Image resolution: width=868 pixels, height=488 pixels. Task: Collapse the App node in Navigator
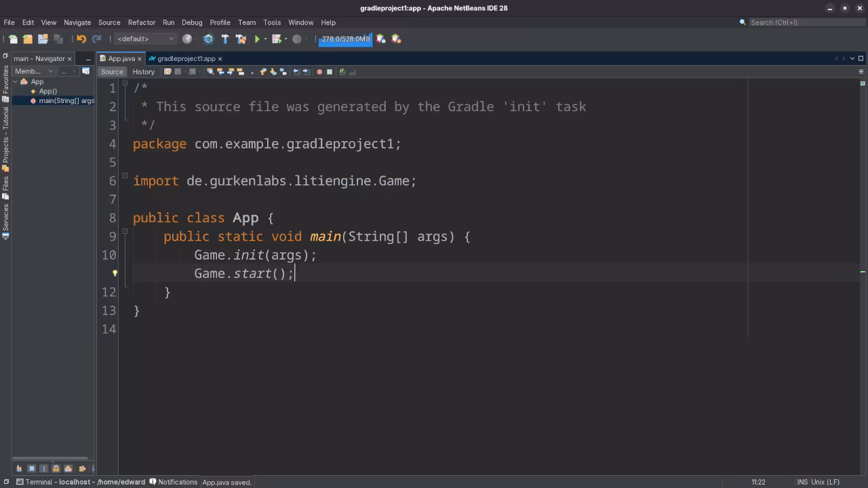14,81
